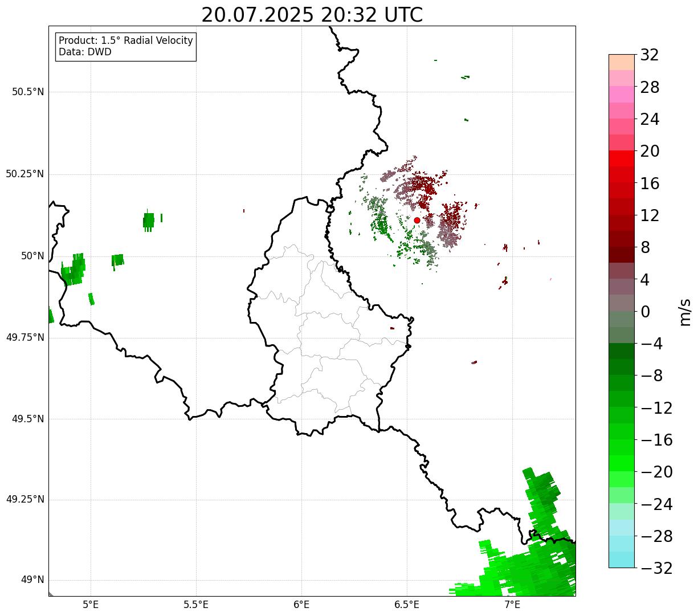Click the 5°E longitude label
This screenshot has width=698, height=616.
pos(91,605)
